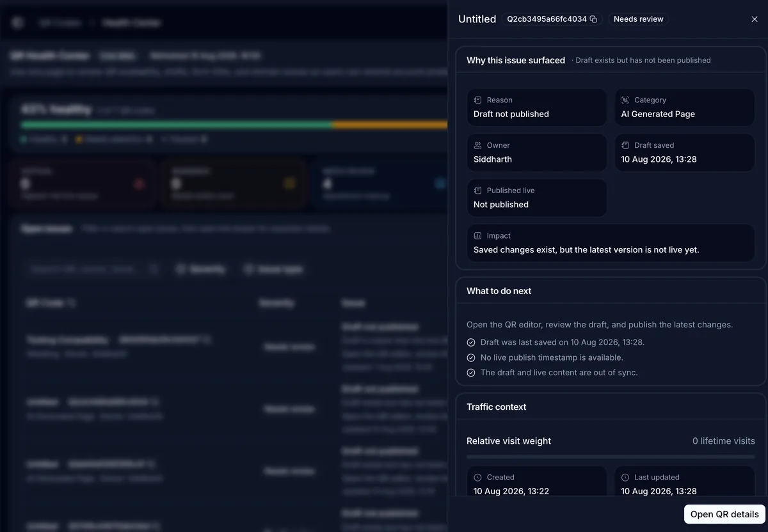Click check icon beside 'out of sync' line
This screenshot has height=532, width=768.
(471, 373)
